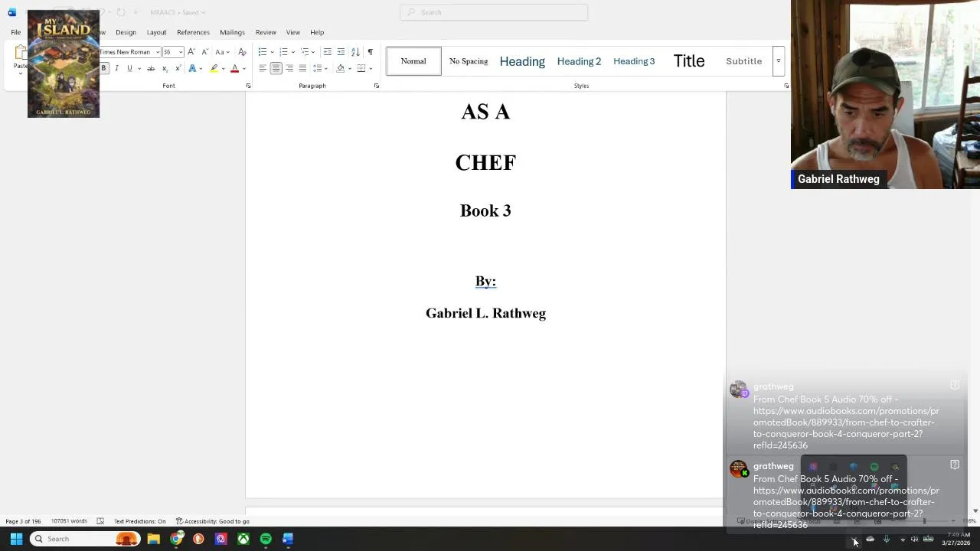The image size is (980, 551).
Task: Open the Review tab
Action: 266,32
